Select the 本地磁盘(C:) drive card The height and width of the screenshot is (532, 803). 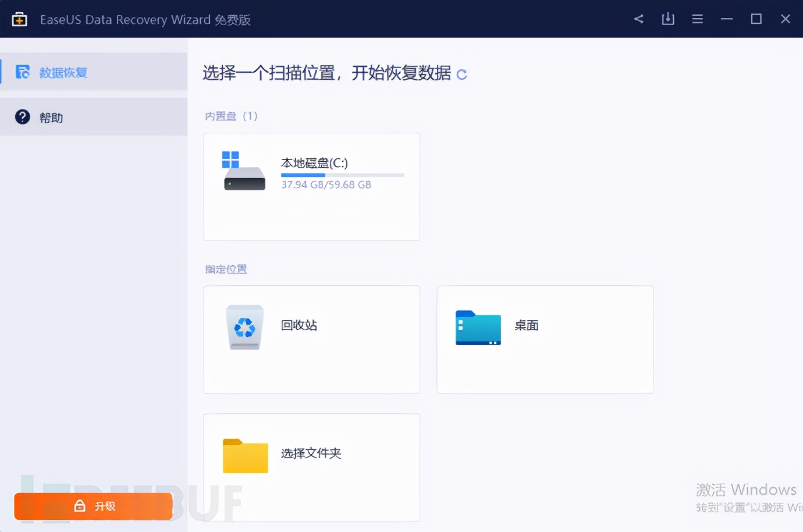click(311, 186)
